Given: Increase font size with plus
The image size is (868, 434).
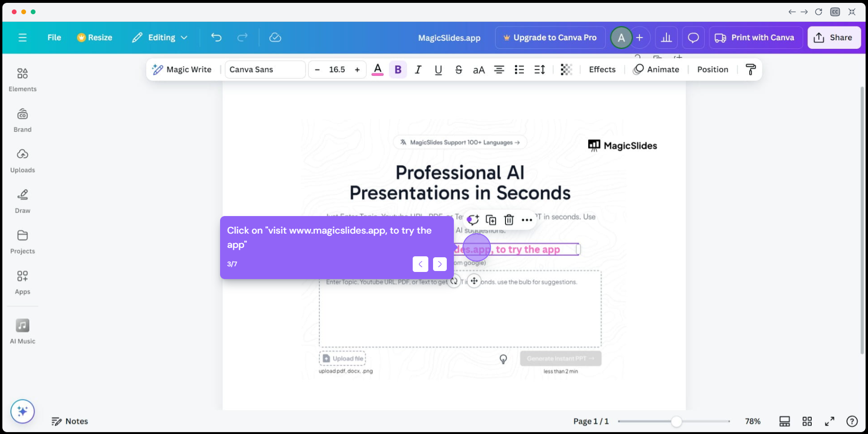Looking at the screenshot, I should [x=357, y=70].
